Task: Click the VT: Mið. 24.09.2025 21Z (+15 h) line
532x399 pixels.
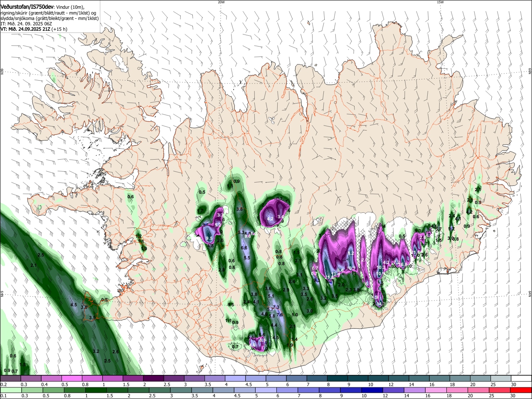Action: (x=34, y=30)
